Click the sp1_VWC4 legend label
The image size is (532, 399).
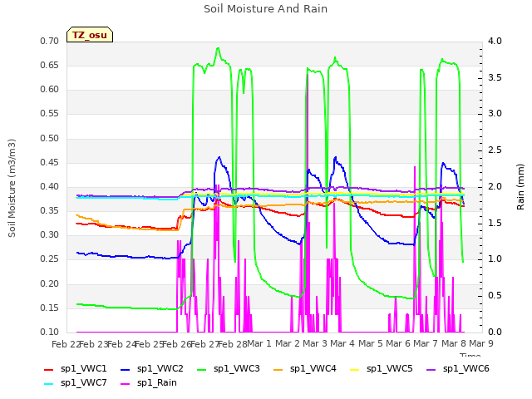(x=313, y=369)
